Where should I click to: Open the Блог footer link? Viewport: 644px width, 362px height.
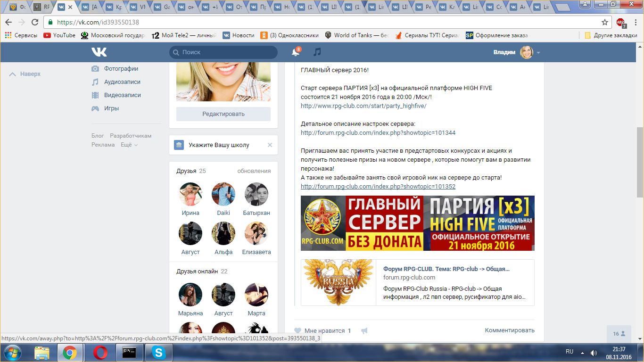coord(98,136)
